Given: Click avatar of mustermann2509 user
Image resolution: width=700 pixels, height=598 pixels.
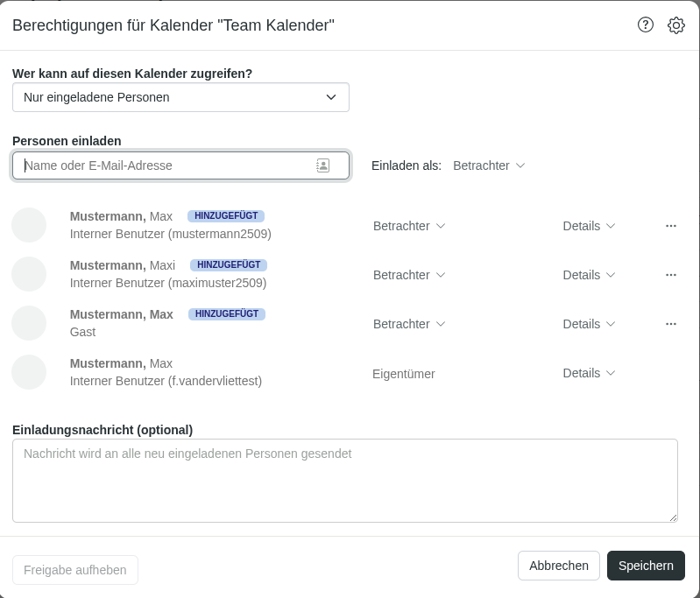Looking at the screenshot, I should pos(29,226).
